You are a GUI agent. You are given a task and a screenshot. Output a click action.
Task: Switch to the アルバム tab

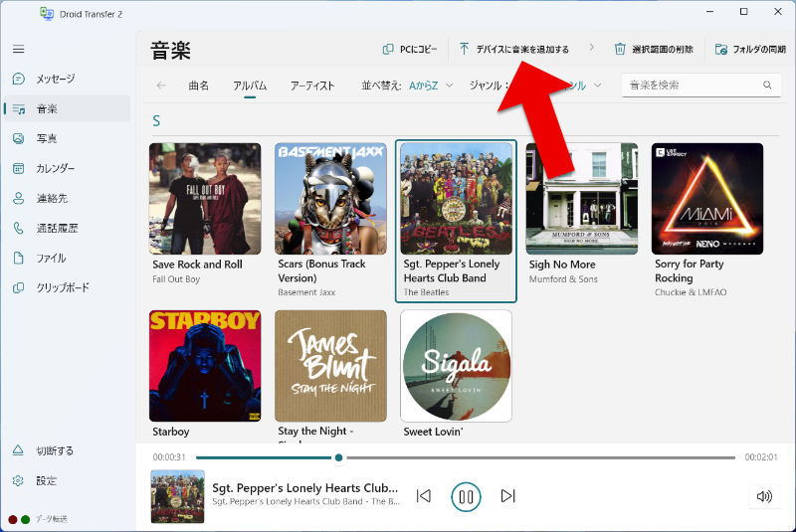pos(250,86)
